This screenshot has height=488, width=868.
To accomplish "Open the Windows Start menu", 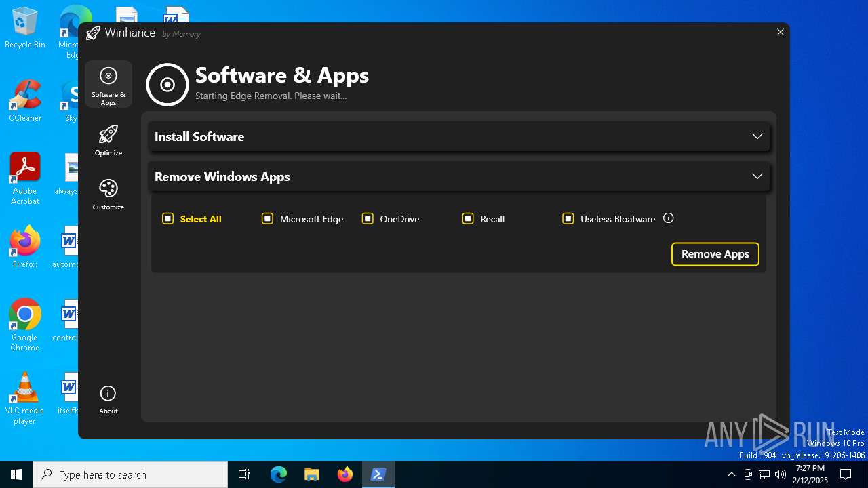I will tap(16, 474).
